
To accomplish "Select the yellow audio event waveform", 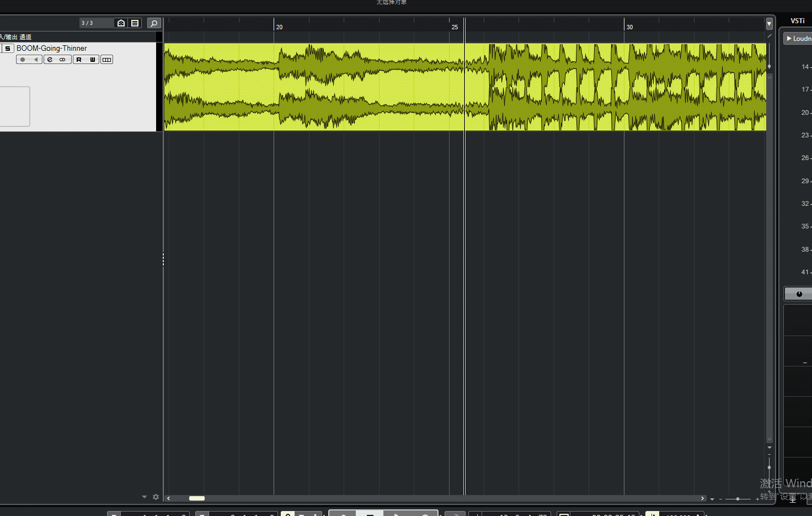I will point(465,87).
